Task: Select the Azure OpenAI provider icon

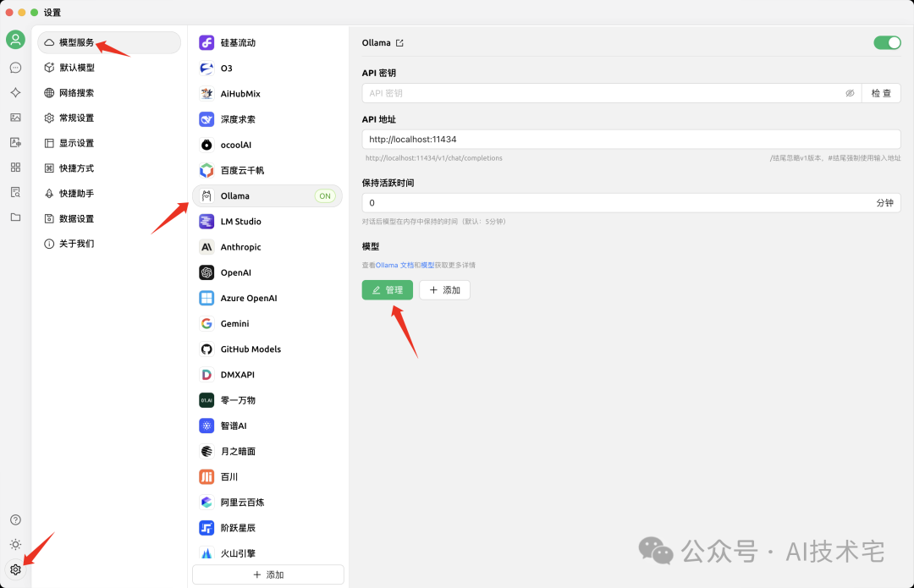Action: pos(206,299)
